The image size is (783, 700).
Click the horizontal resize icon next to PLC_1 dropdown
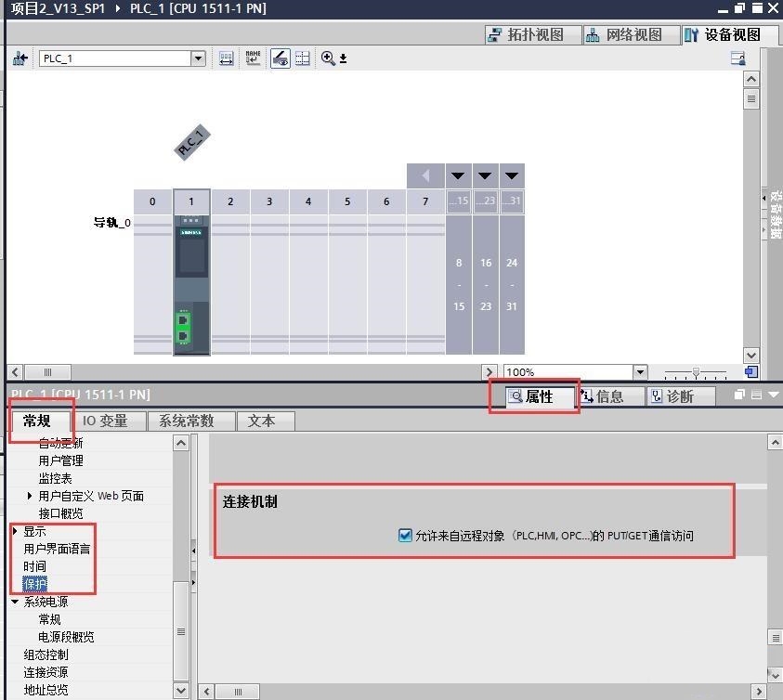(x=225, y=58)
